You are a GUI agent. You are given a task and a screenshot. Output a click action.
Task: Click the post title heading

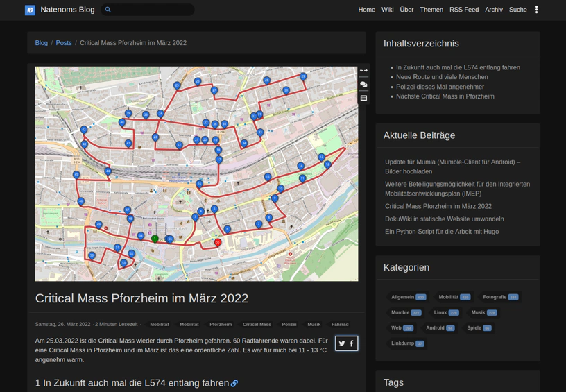141,298
